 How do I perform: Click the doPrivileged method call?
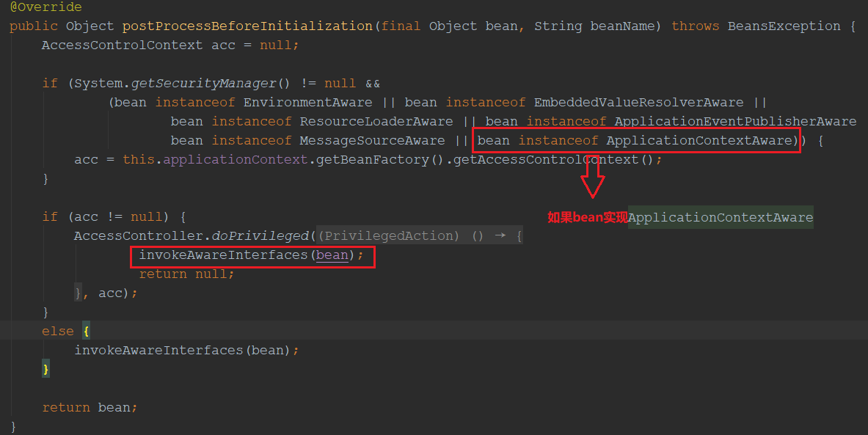coord(260,235)
